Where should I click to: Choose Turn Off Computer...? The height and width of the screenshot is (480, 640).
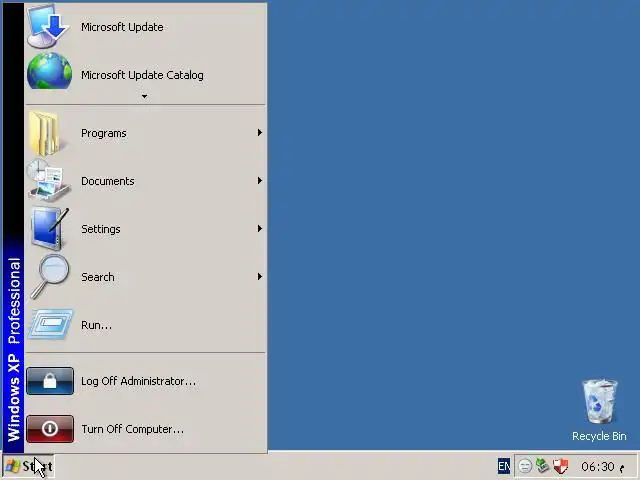click(x=146, y=429)
